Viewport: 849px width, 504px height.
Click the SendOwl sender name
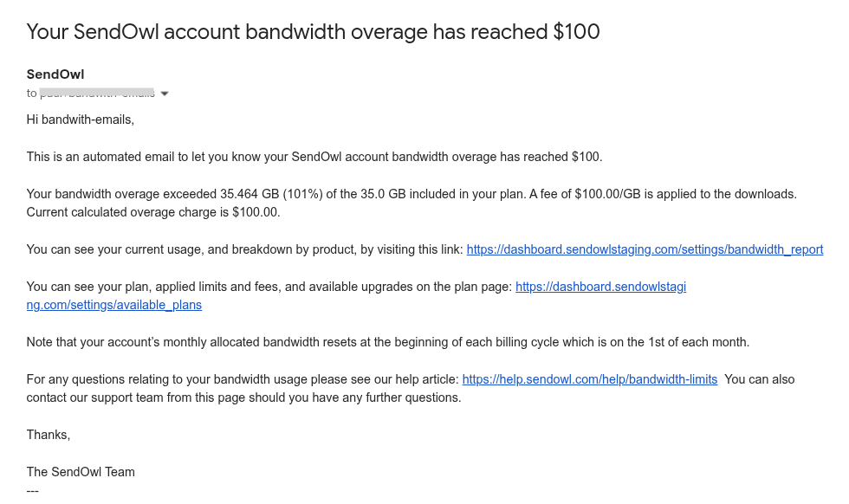point(55,74)
